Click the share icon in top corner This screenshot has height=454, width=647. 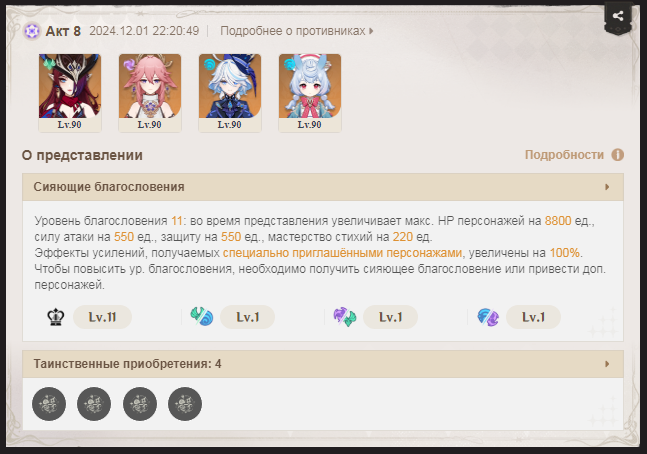coord(618,16)
